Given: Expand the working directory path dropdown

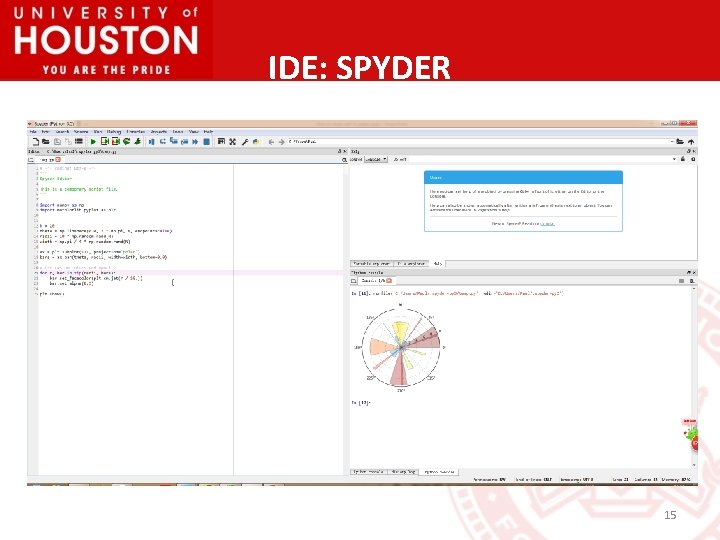Looking at the screenshot, I should pos(672,142).
